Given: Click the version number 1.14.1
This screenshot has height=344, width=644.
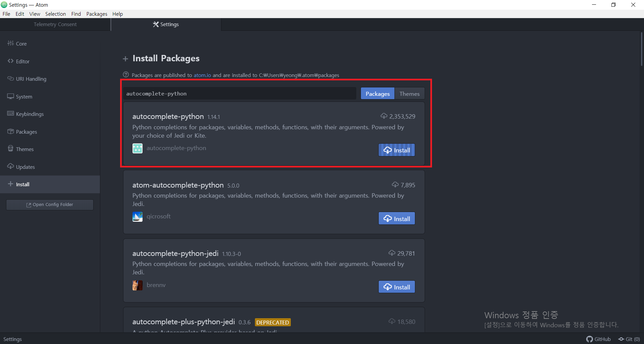Looking at the screenshot, I should 214,117.
